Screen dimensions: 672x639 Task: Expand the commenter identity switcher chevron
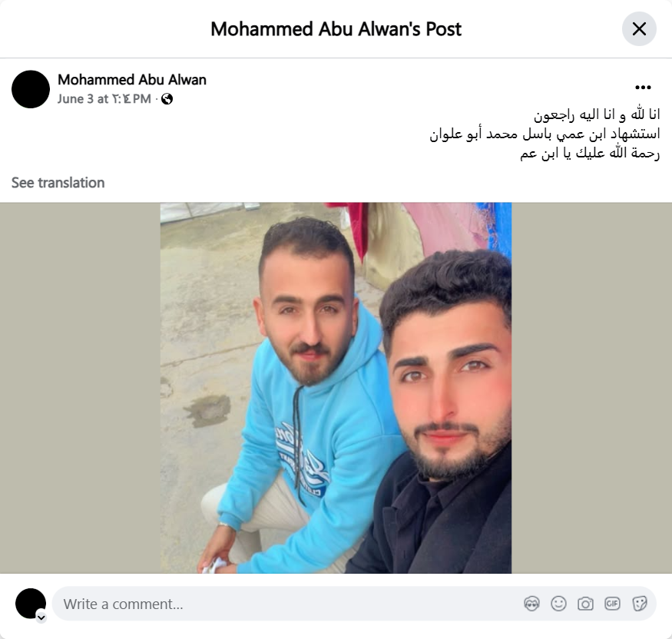point(41,617)
